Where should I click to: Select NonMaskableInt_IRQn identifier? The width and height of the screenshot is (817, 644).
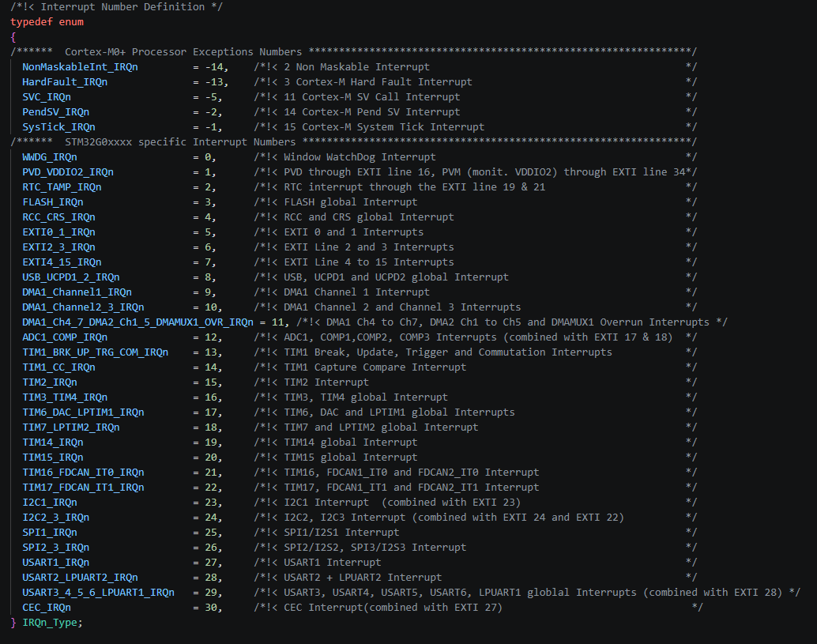(80, 67)
